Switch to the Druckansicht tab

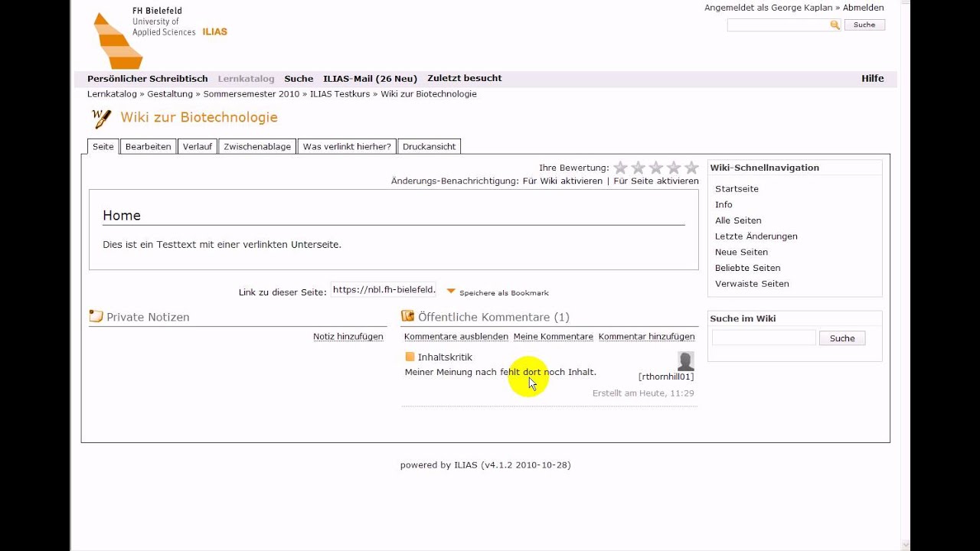429,146
